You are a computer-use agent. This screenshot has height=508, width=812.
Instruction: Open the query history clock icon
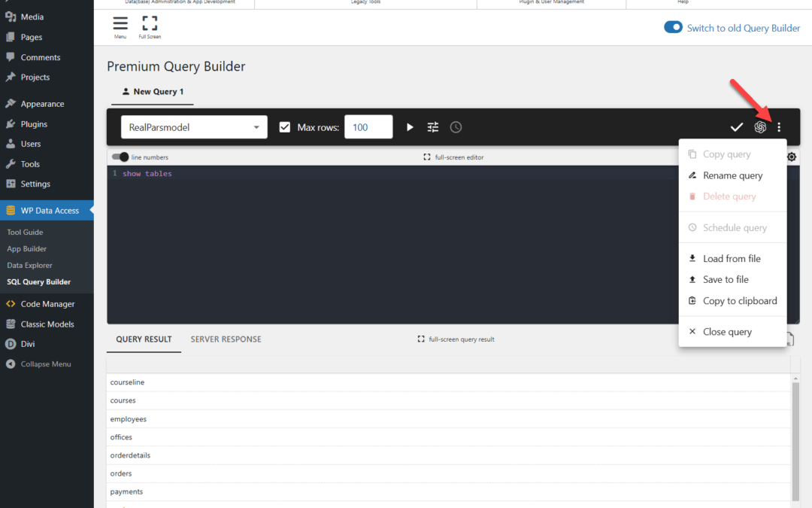pyautogui.click(x=456, y=127)
